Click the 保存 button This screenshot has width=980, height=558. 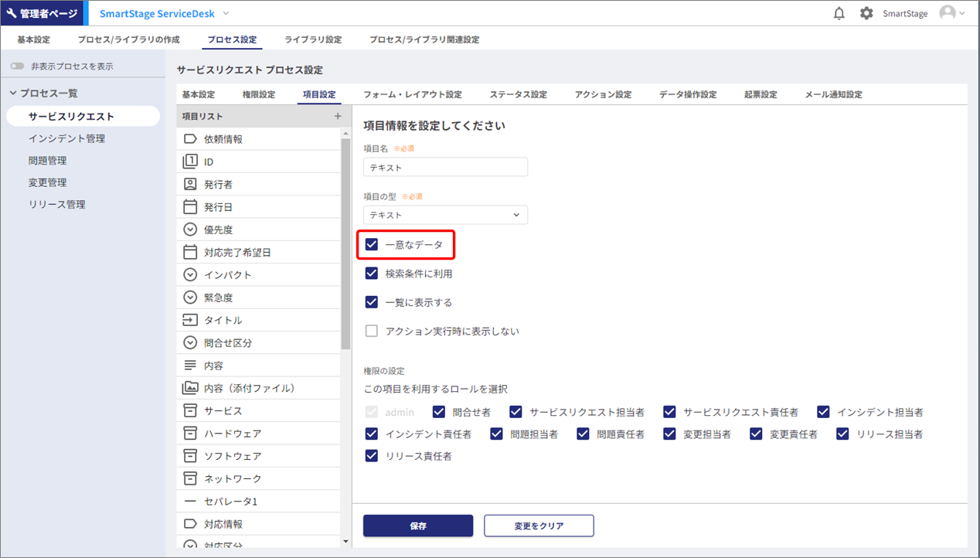[418, 526]
